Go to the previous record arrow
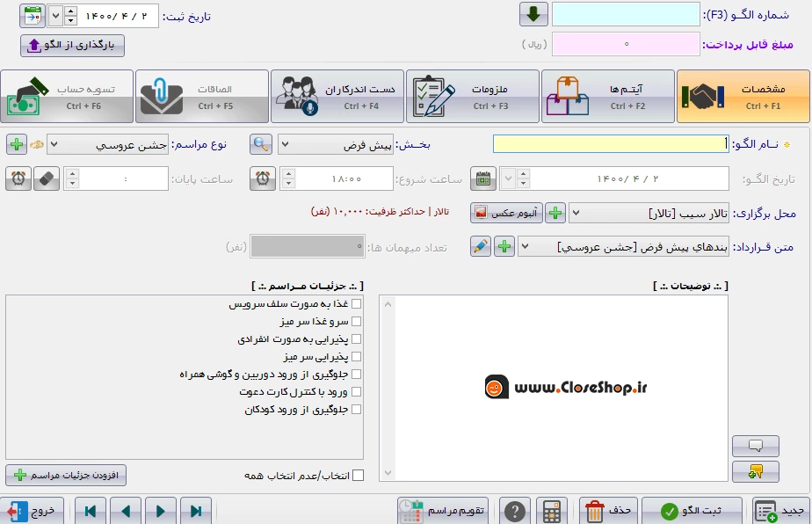 126,511
